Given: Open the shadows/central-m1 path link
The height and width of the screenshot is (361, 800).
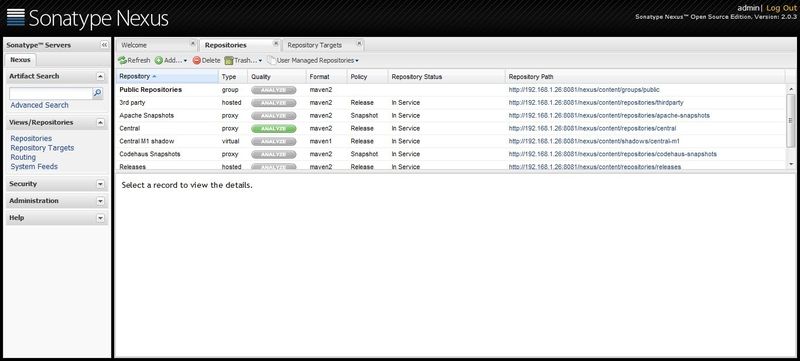Looking at the screenshot, I should 593,141.
